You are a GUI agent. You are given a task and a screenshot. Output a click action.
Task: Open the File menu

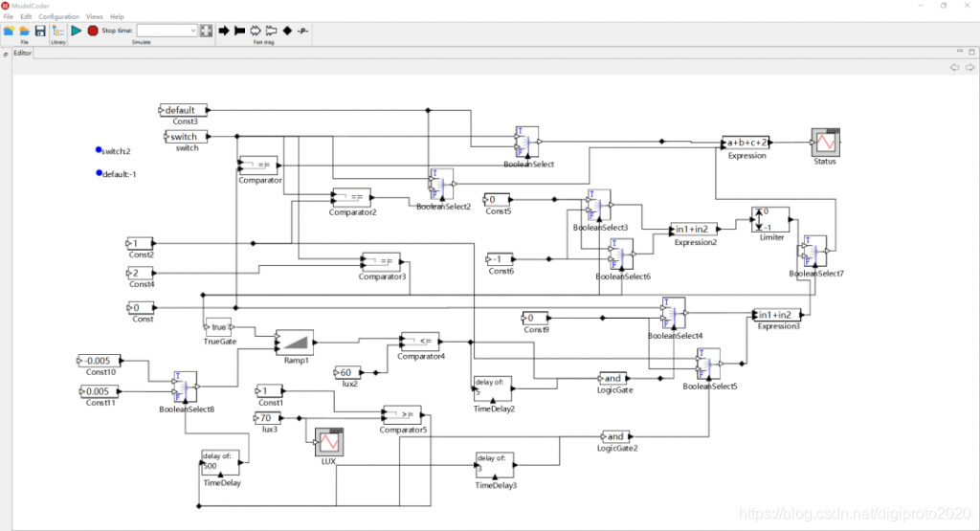point(8,17)
